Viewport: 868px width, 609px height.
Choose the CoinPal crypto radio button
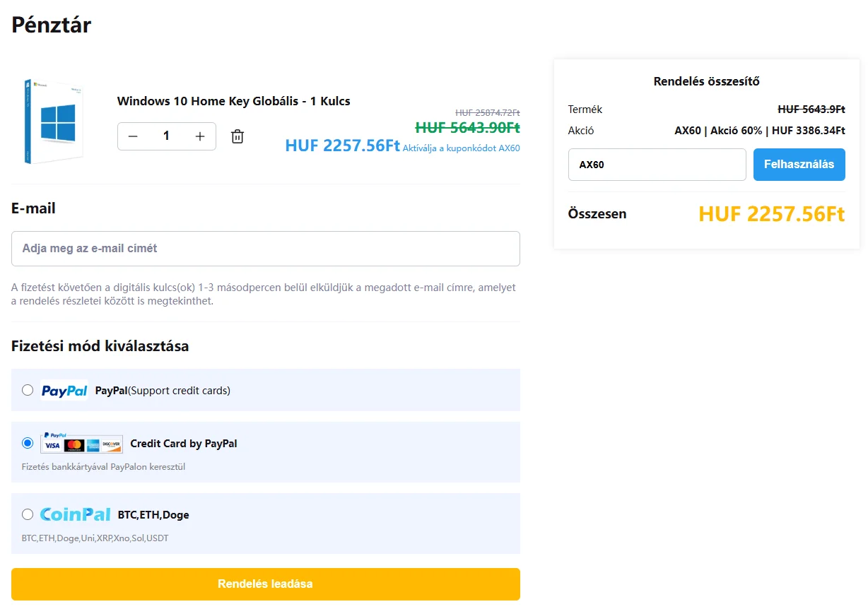(28, 514)
